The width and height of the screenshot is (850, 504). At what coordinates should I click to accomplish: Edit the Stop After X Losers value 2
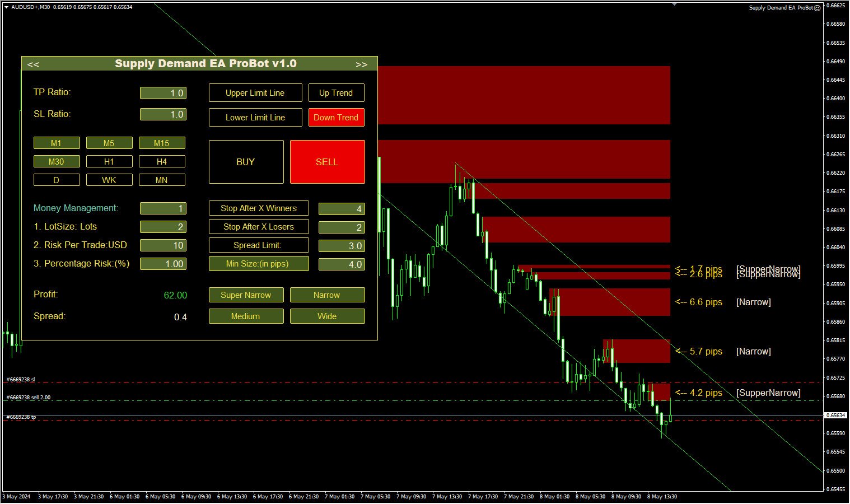coord(342,227)
